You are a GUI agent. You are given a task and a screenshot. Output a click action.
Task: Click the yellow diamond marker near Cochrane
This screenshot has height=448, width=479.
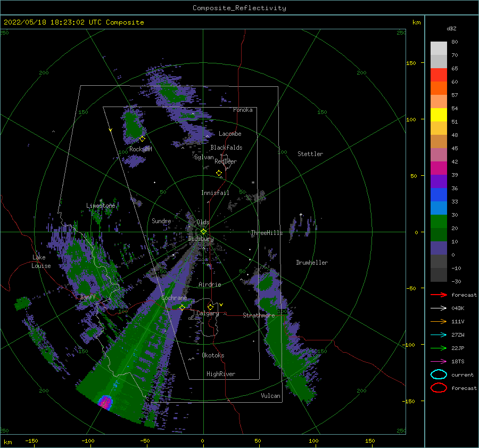182,307
